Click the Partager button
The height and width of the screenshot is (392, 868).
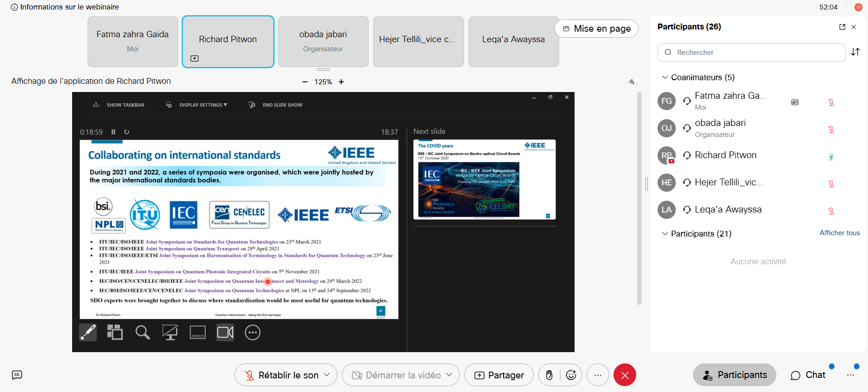499,375
